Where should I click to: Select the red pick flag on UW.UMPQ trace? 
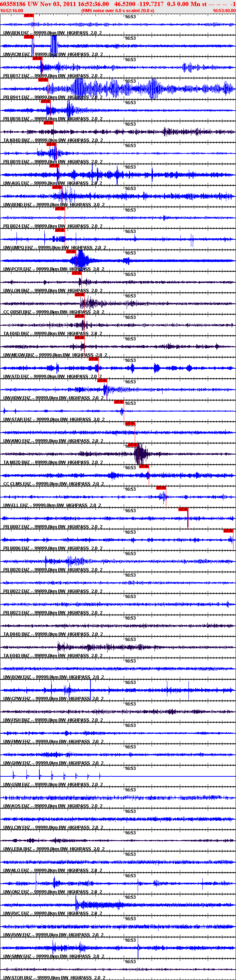click(60, 230)
